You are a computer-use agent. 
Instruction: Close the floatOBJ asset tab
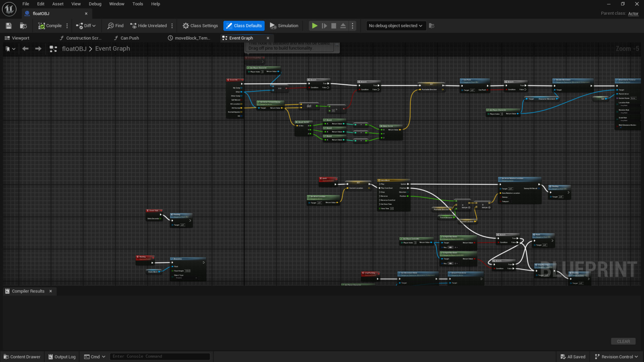86,14
